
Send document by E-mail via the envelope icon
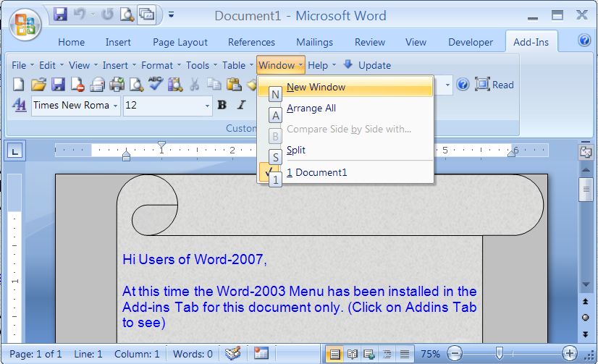97,84
